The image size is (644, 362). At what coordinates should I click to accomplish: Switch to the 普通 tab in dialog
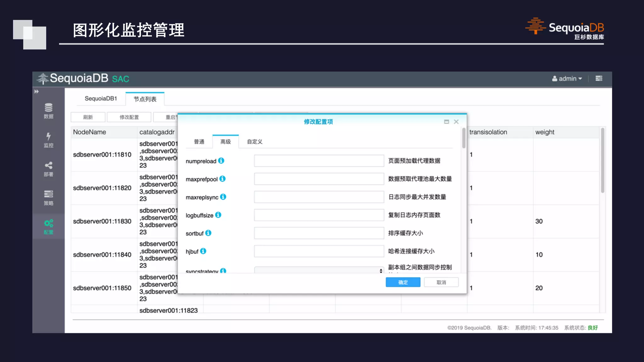[199, 142]
